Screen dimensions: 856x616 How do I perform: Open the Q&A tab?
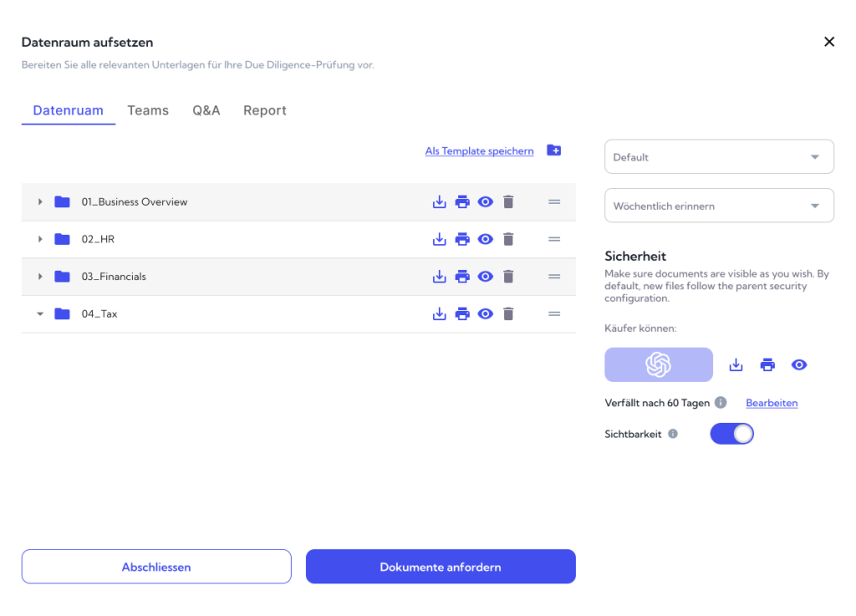206,110
